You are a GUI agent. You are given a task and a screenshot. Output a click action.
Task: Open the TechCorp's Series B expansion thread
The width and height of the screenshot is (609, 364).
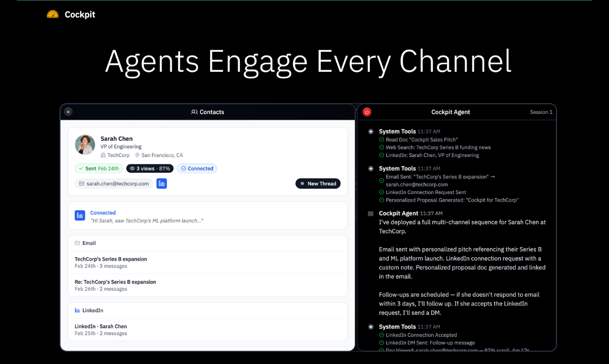point(111,262)
